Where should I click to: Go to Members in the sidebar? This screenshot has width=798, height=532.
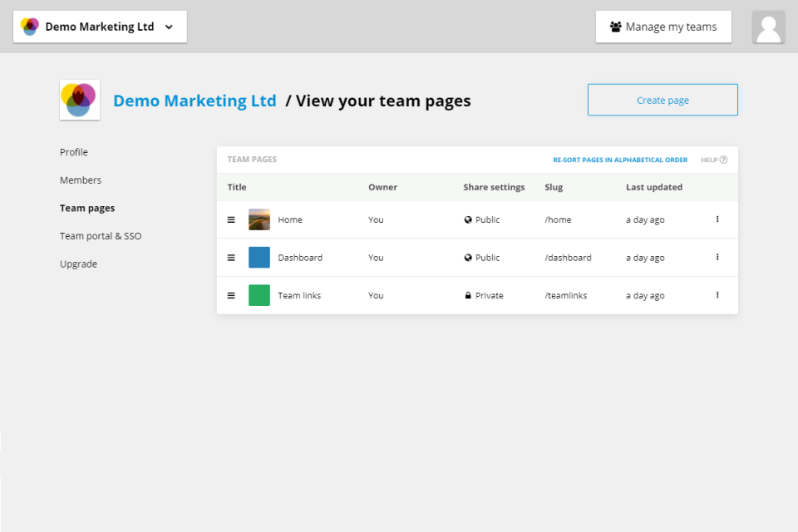click(x=81, y=180)
